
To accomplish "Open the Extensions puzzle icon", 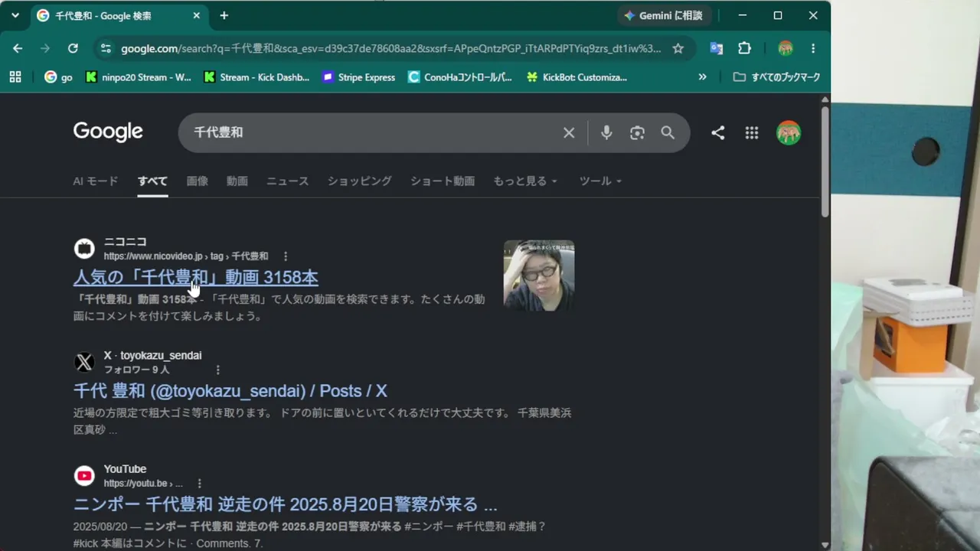I will click(x=744, y=48).
